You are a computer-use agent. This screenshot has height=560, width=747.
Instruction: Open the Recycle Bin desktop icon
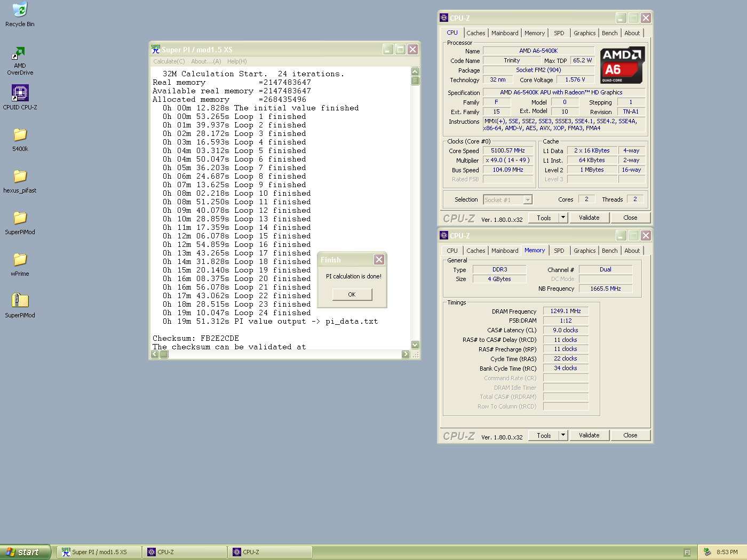pos(20,10)
